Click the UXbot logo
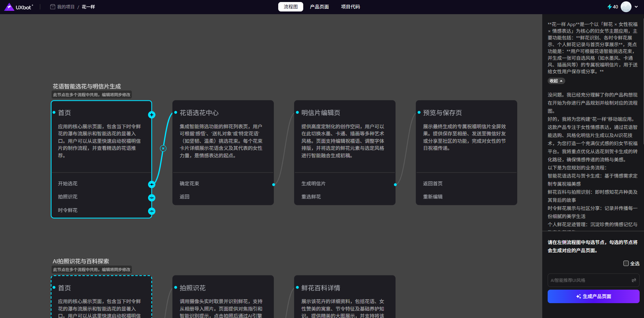The image size is (644, 318). [19, 7]
